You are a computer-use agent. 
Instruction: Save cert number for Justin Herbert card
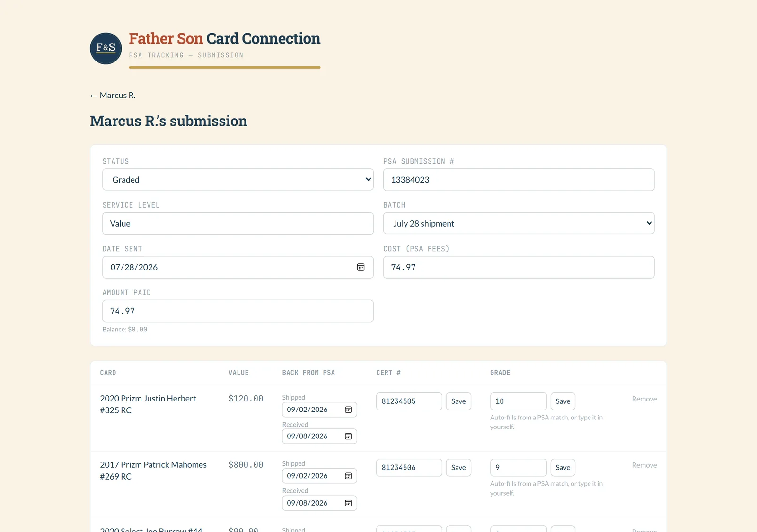coord(458,401)
